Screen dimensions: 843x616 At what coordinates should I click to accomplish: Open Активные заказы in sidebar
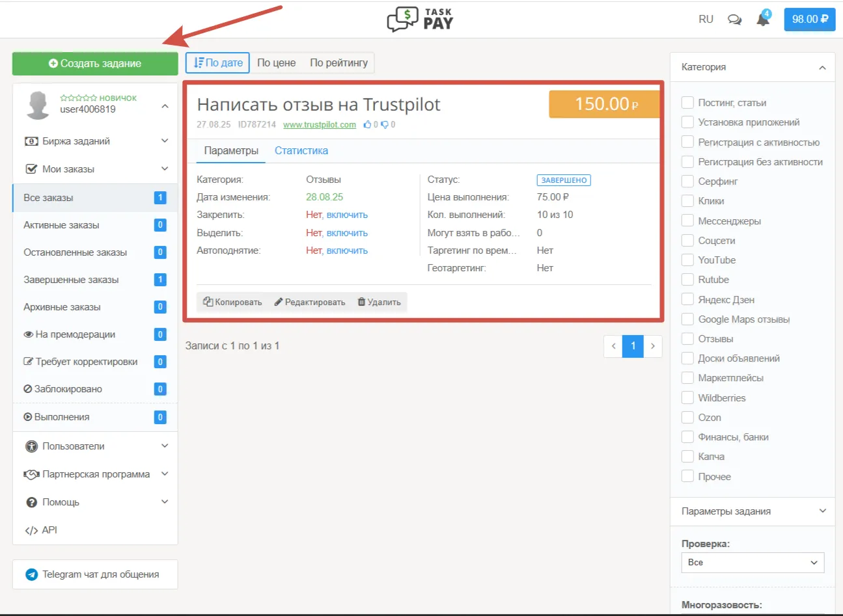(x=95, y=225)
